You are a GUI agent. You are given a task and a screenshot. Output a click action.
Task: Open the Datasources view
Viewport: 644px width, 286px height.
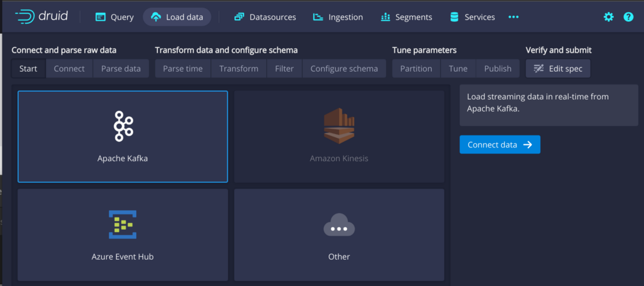pos(265,17)
